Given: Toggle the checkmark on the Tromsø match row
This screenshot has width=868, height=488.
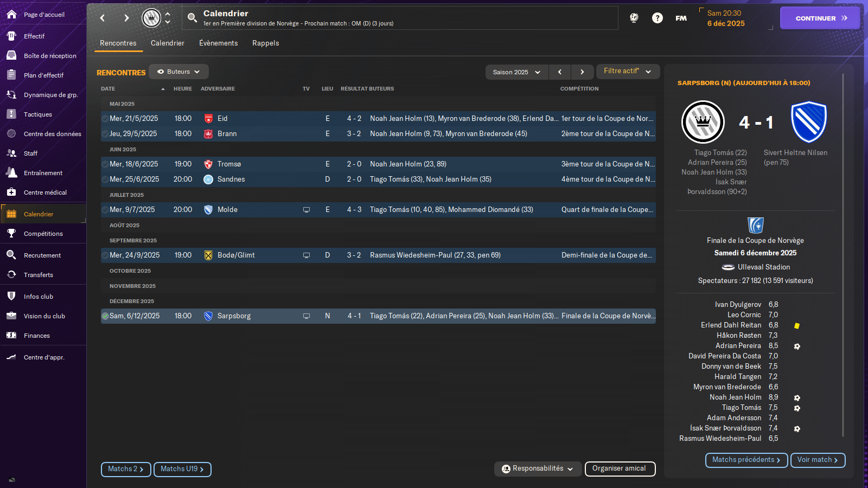Looking at the screenshot, I should (x=105, y=164).
